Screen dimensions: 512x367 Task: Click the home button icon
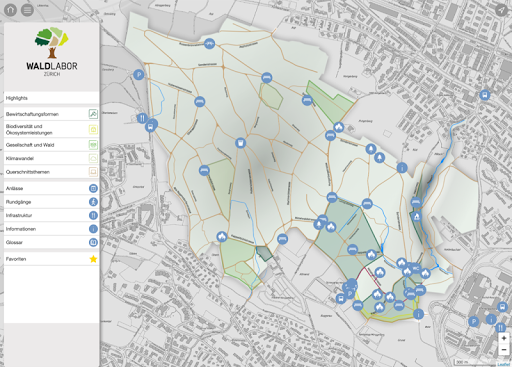coord(11,10)
